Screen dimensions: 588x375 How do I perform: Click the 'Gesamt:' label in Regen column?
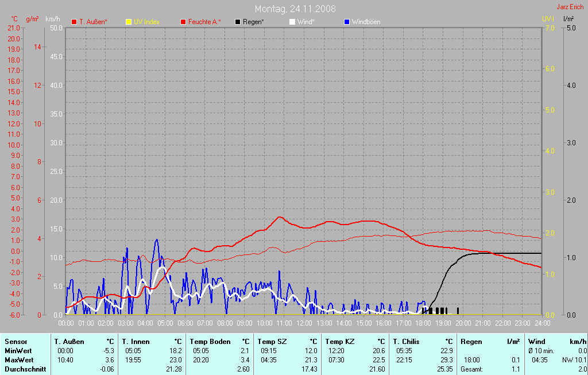[x=472, y=369]
